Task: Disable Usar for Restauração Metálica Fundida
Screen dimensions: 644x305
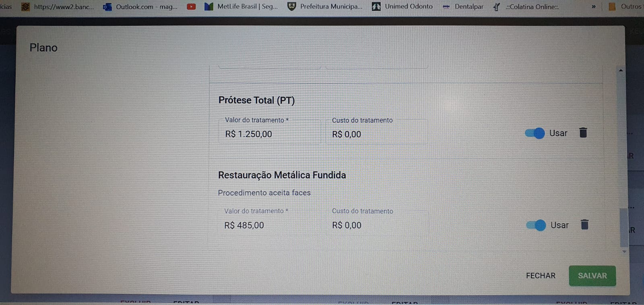Action: click(x=536, y=225)
